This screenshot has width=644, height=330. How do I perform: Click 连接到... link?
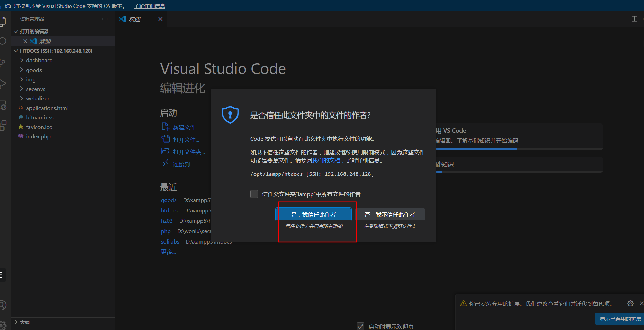click(x=183, y=164)
